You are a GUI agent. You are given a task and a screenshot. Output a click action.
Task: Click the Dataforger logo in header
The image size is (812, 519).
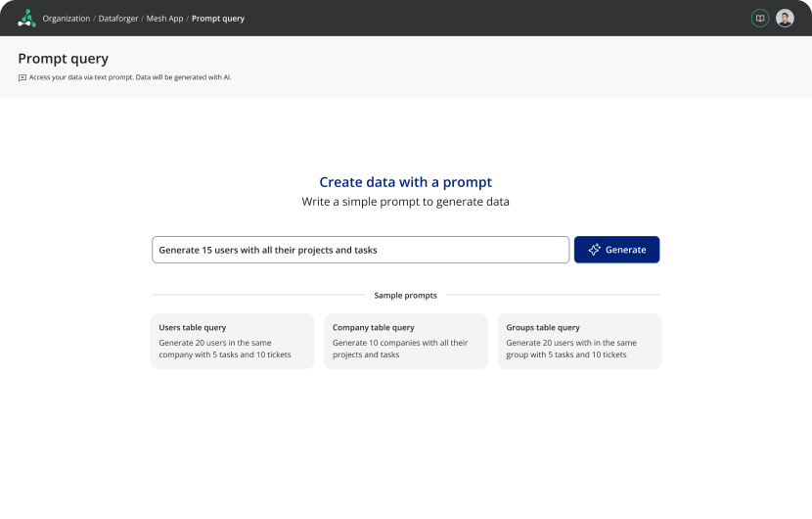[x=26, y=18]
